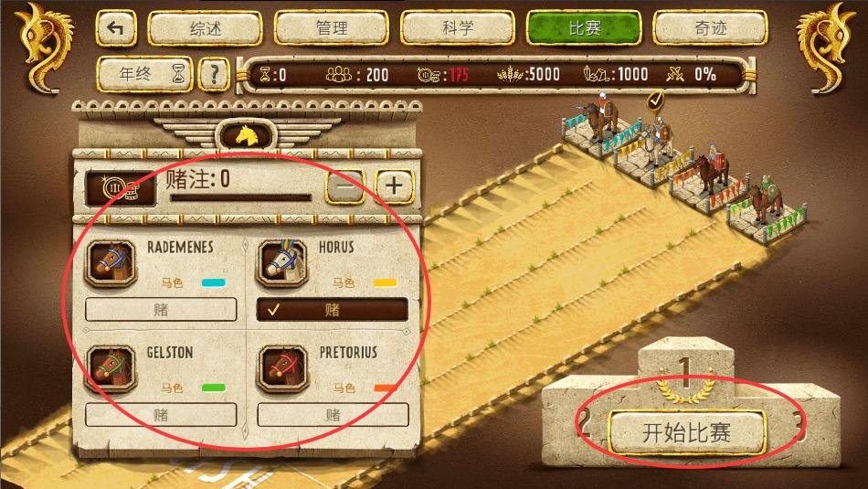Click the Pretorius horse portrait icon
Viewport: 868px width, 489px height.
point(282,368)
